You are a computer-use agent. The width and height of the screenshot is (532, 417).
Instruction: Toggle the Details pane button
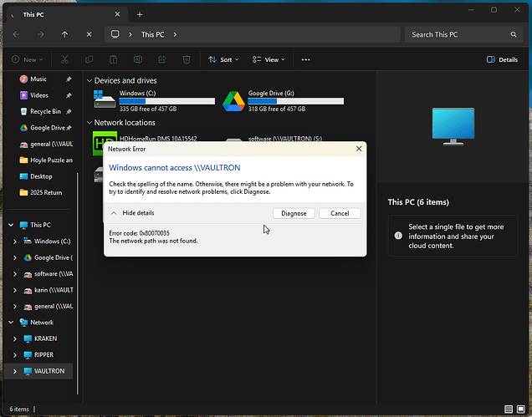tap(502, 60)
